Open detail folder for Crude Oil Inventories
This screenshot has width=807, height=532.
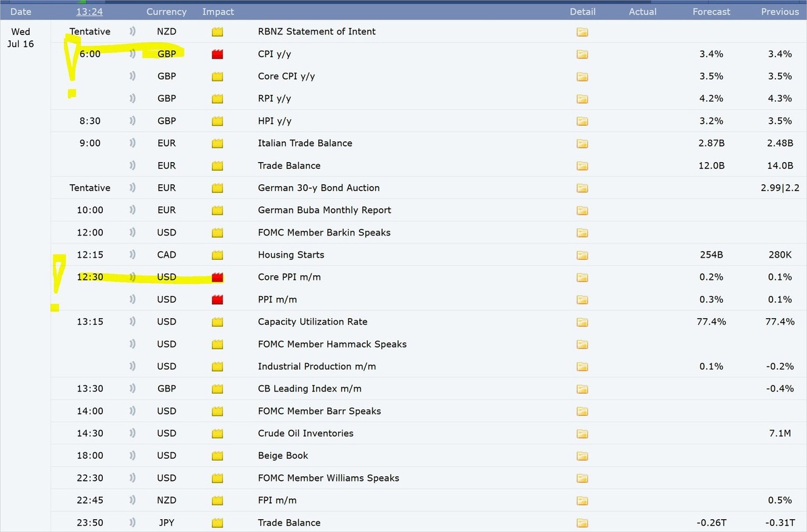tap(582, 434)
